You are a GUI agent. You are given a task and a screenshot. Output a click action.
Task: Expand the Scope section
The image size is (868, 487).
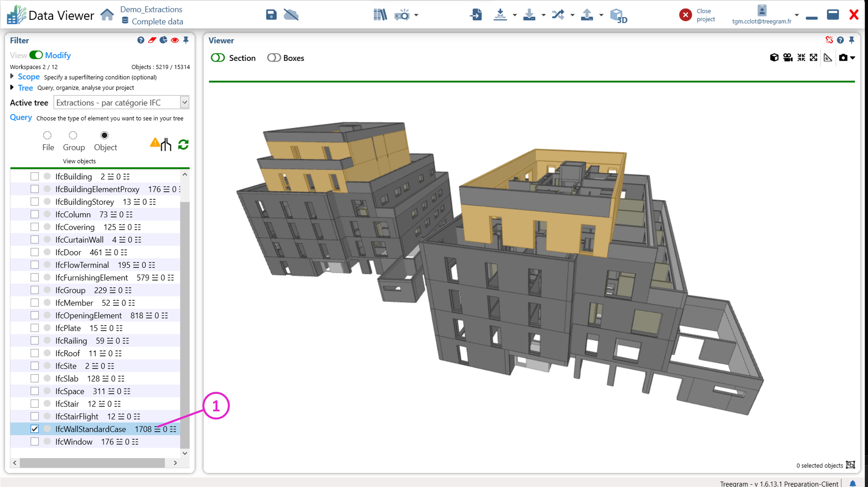pyautogui.click(x=12, y=77)
